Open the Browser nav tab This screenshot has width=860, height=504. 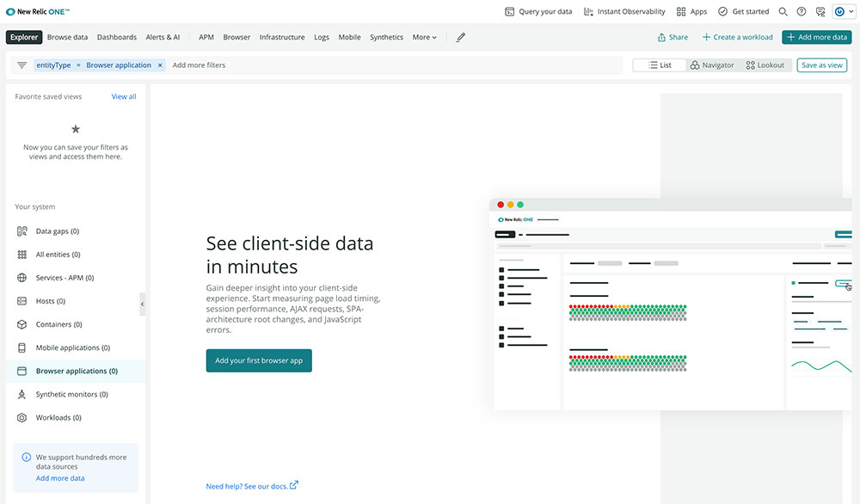coord(236,37)
